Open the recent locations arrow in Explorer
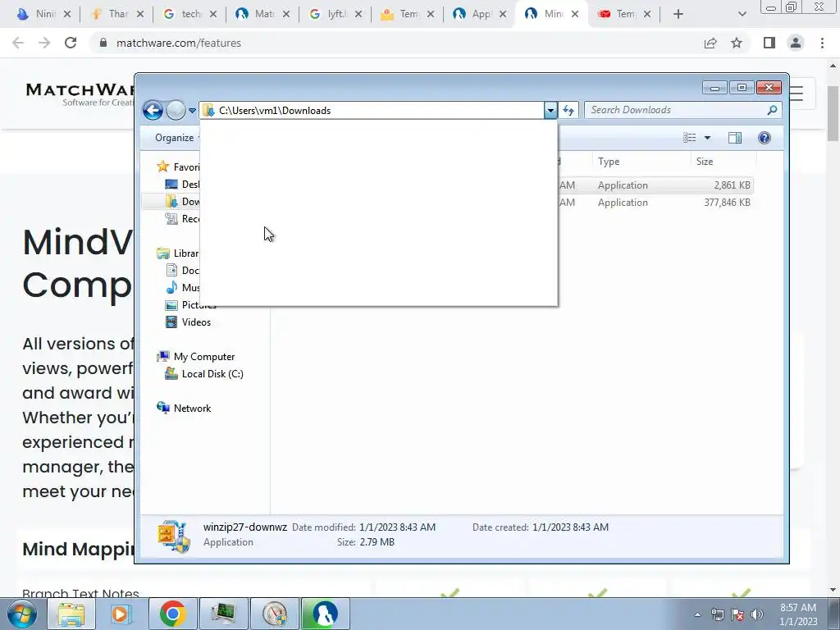840x630 pixels. pos(192,111)
